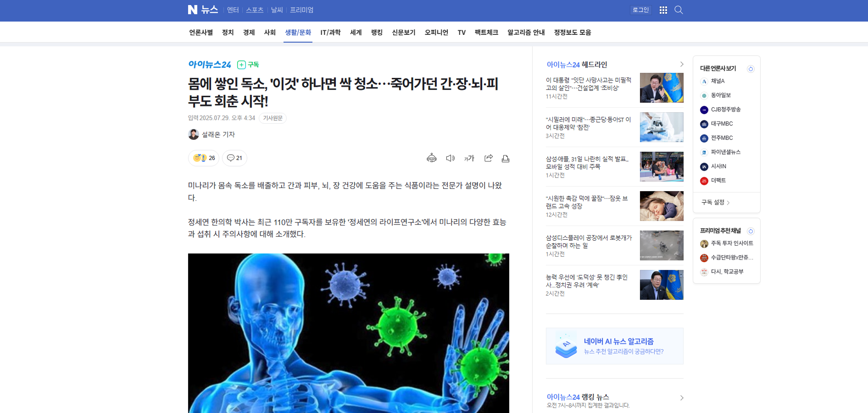Click the AI summary robot icon
868x413 pixels.
(x=431, y=158)
